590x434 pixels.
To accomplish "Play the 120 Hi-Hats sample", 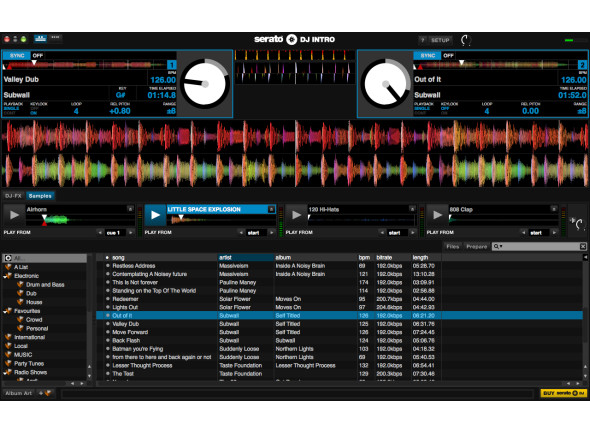I will point(296,215).
